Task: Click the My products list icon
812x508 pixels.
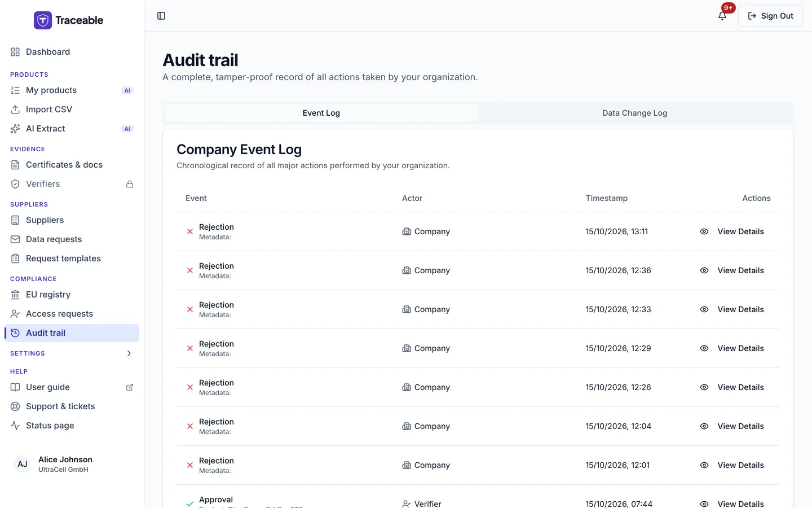Action: pos(15,90)
